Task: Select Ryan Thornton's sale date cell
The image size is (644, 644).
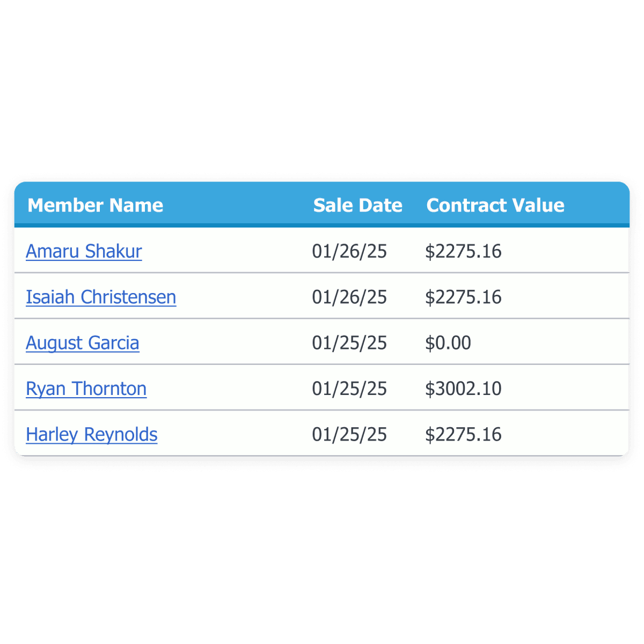Action: (x=349, y=389)
